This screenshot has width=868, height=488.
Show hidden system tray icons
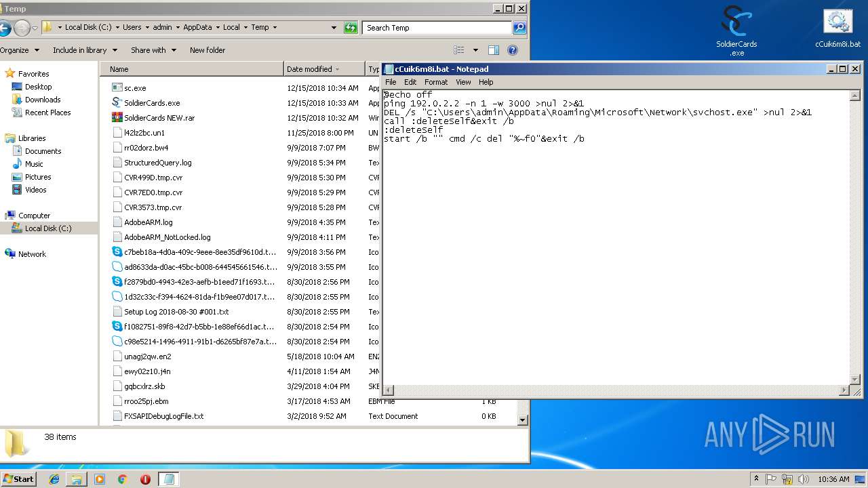[x=756, y=479]
